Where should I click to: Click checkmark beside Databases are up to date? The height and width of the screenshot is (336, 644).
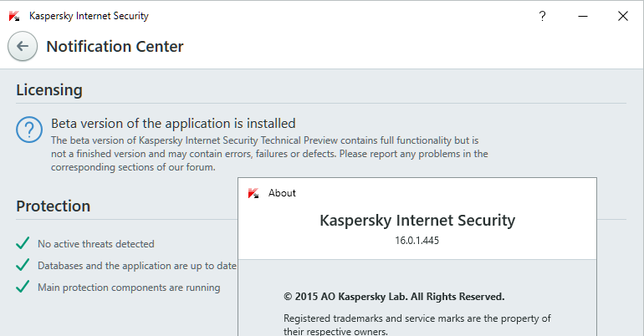[x=23, y=265]
